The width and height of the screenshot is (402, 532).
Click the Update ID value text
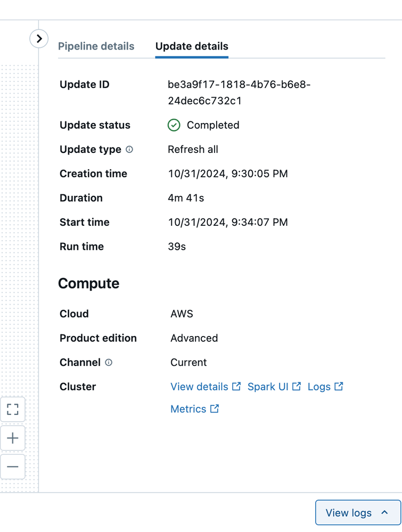pos(239,92)
